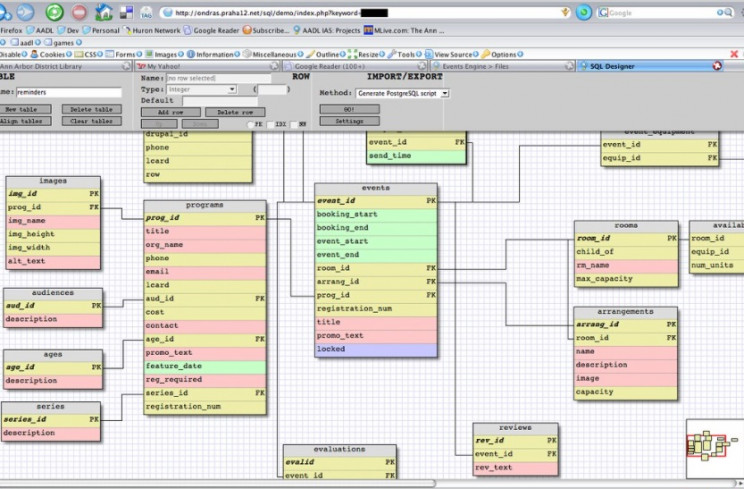Click the aadl tag in toolbar
Viewport: 744px width, 489px height.
pos(26,43)
